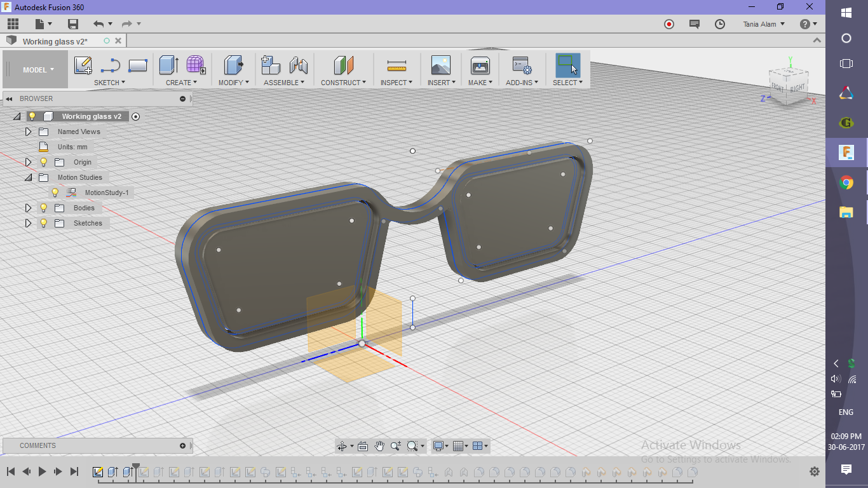
Task: Open the job status clock icon
Action: coord(720,24)
